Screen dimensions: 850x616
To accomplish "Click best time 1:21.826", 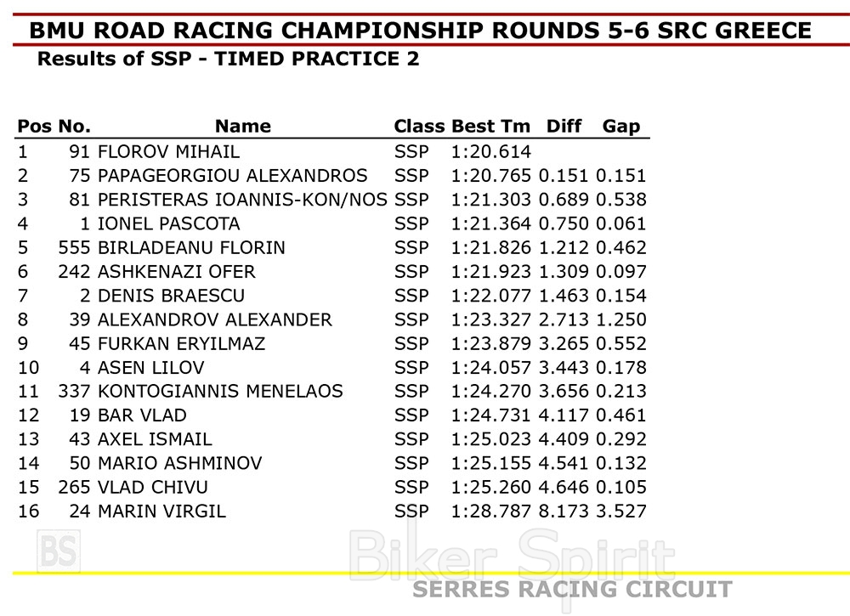I will 491,248.
